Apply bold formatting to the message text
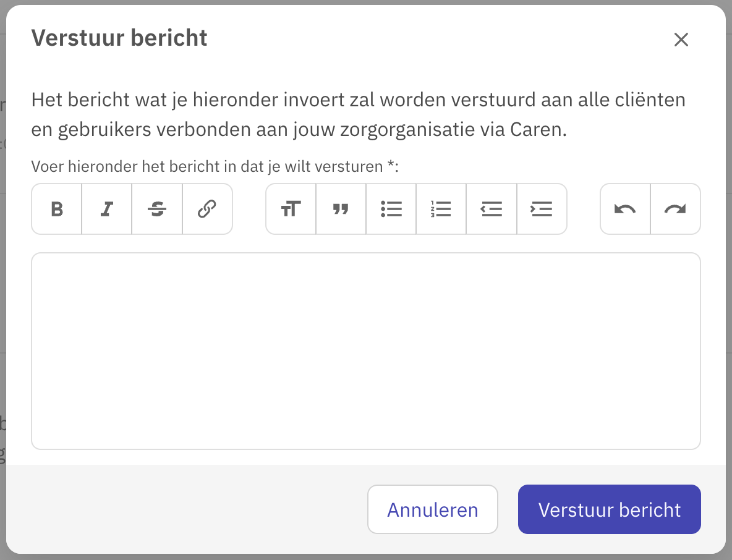The image size is (732, 560). [56, 209]
